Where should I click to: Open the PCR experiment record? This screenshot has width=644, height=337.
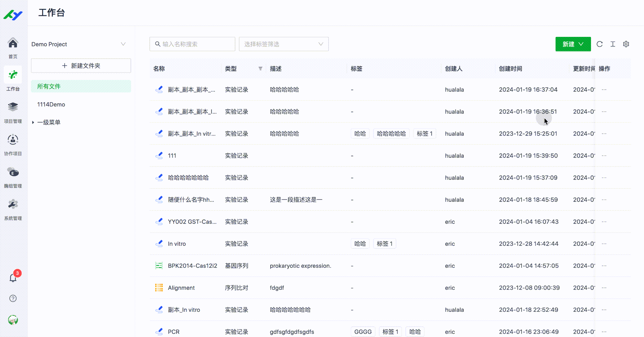[x=174, y=332]
